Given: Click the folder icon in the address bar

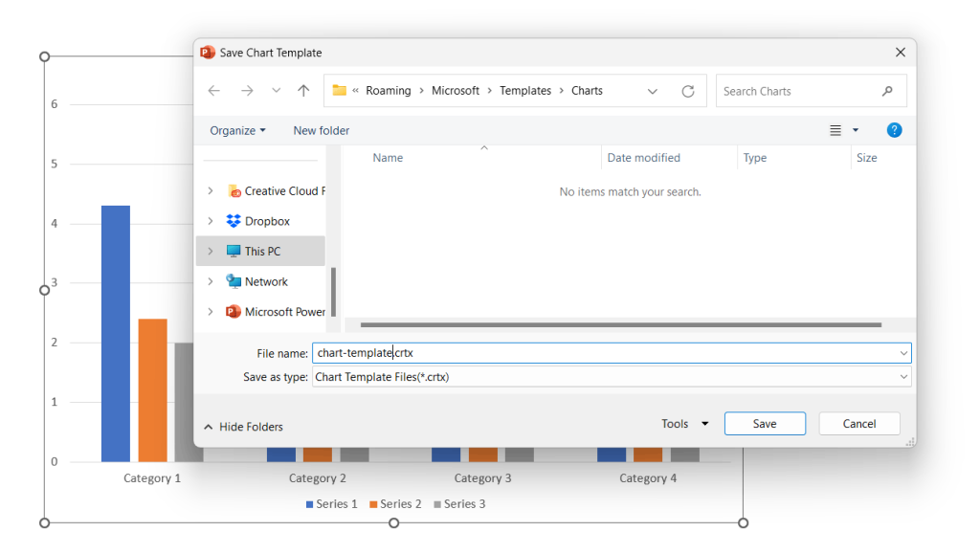Looking at the screenshot, I should pyautogui.click(x=339, y=89).
